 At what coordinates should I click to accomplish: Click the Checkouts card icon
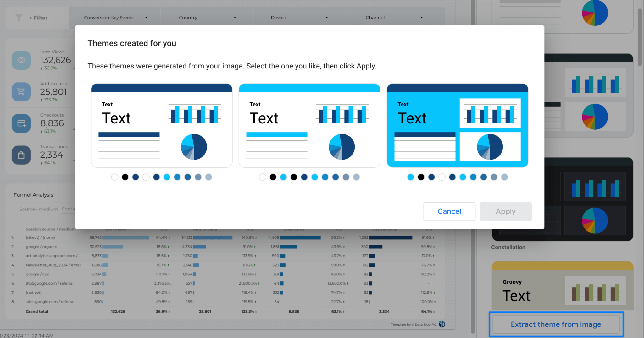click(21, 123)
